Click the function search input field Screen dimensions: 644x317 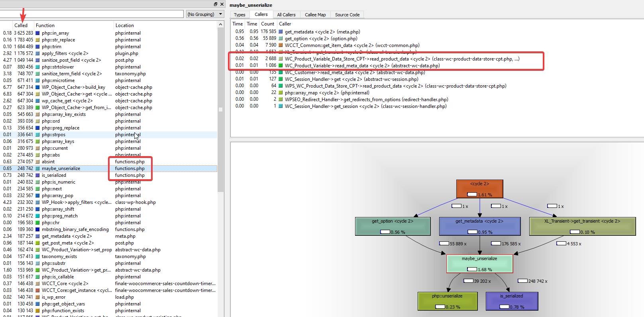[x=92, y=14]
